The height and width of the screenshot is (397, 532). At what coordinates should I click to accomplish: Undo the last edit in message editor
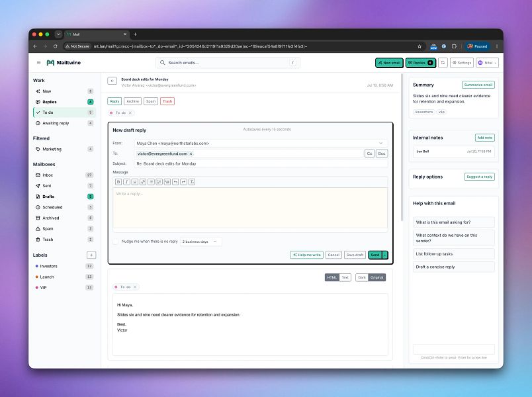coord(175,182)
